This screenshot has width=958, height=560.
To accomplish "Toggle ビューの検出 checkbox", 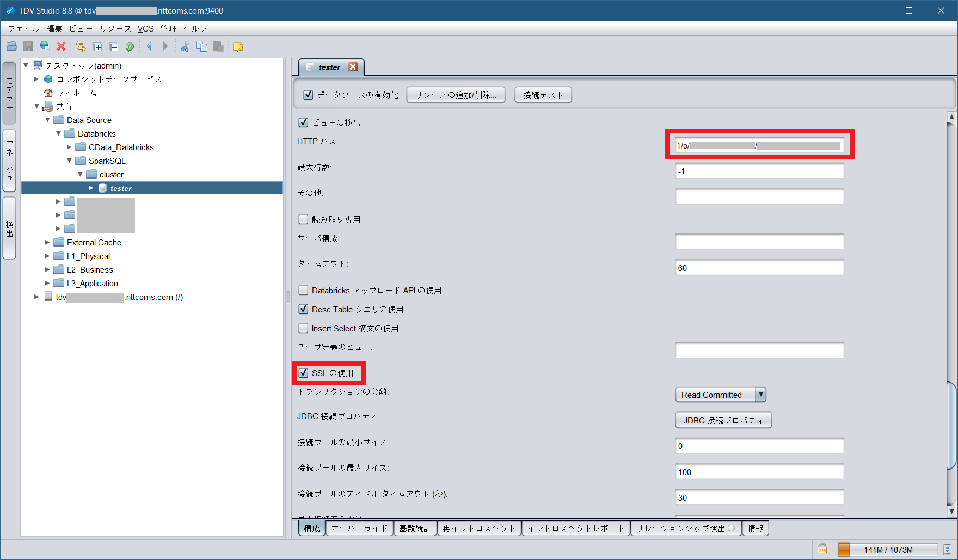I will pos(303,122).
